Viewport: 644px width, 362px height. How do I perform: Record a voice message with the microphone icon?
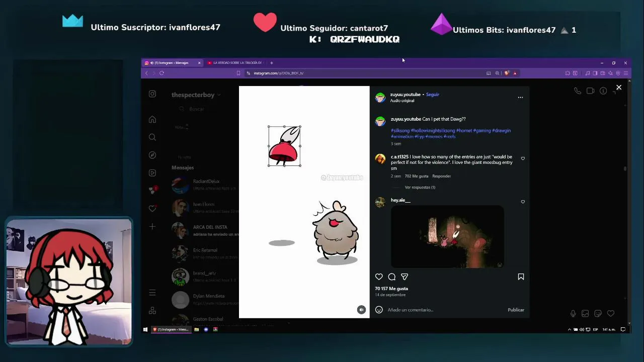coord(573,314)
